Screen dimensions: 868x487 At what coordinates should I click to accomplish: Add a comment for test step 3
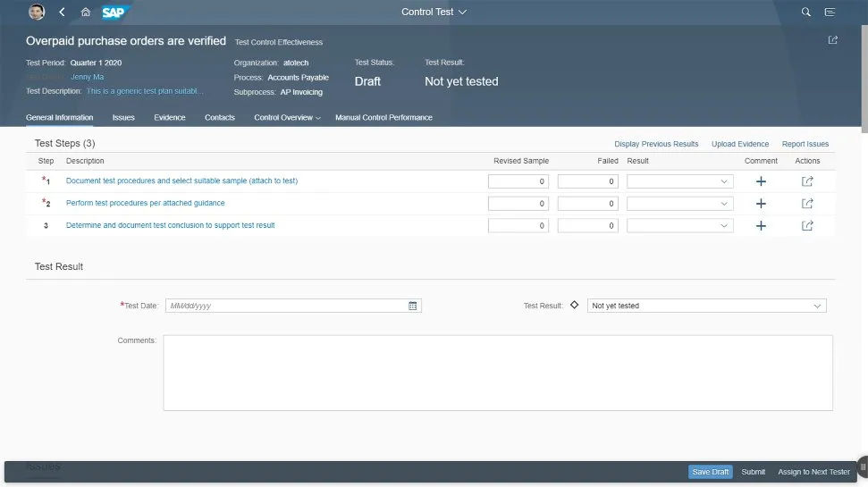tap(761, 226)
